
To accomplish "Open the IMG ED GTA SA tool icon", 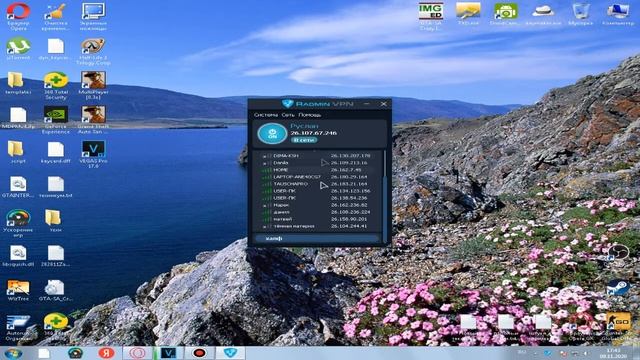I will point(431,16).
